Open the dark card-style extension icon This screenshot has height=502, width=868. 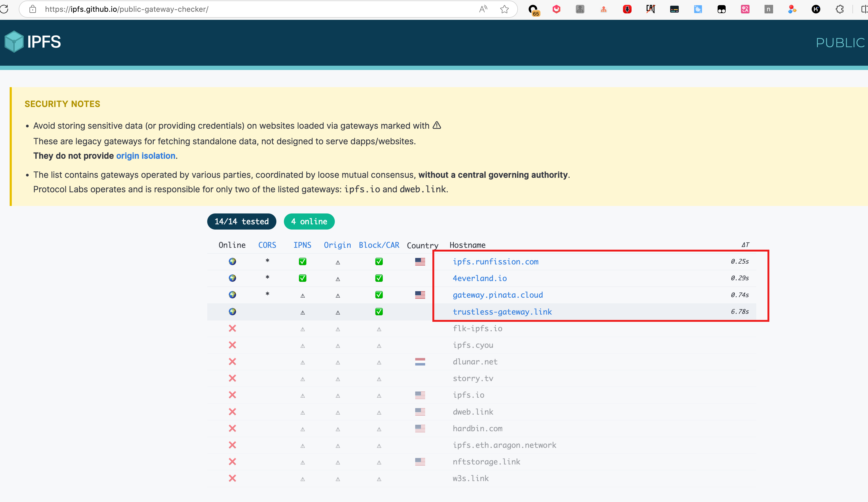tap(674, 9)
